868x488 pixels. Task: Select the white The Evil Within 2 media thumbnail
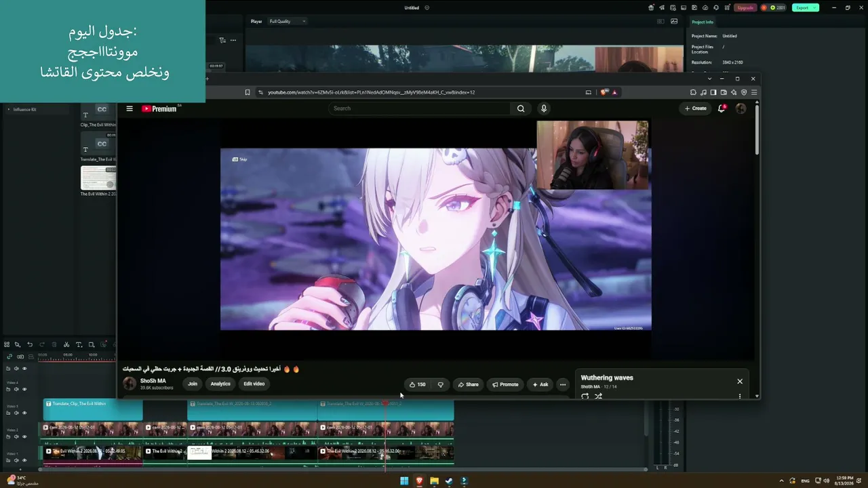[98, 178]
